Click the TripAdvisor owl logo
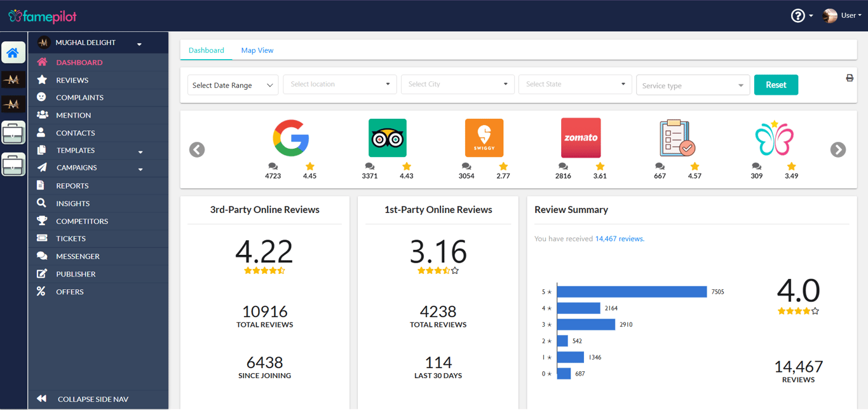868x410 pixels. tap(388, 137)
